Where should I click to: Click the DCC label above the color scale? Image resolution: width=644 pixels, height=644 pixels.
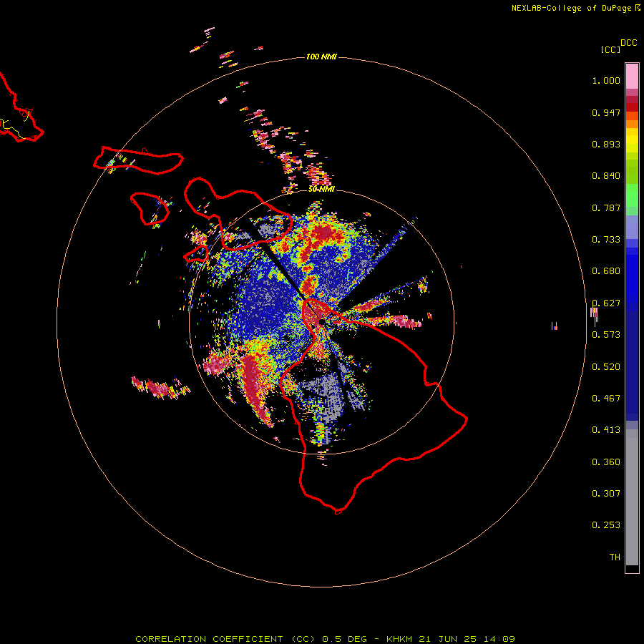[628, 43]
